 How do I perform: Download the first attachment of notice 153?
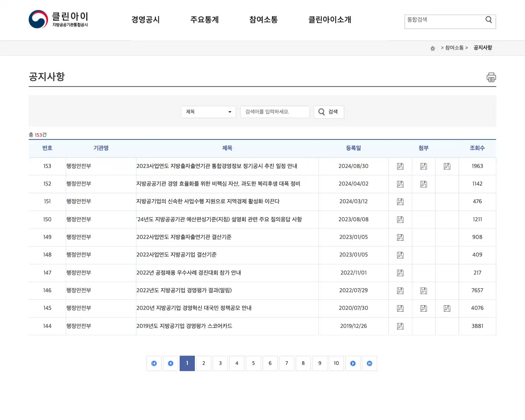click(x=400, y=166)
